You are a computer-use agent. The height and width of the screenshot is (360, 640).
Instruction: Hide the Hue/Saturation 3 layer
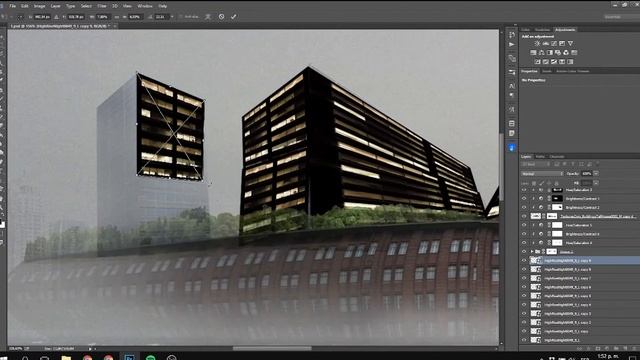coord(524,190)
